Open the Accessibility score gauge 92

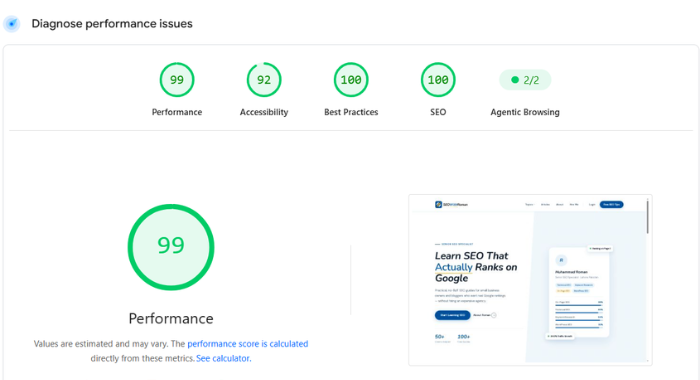click(x=264, y=80)
